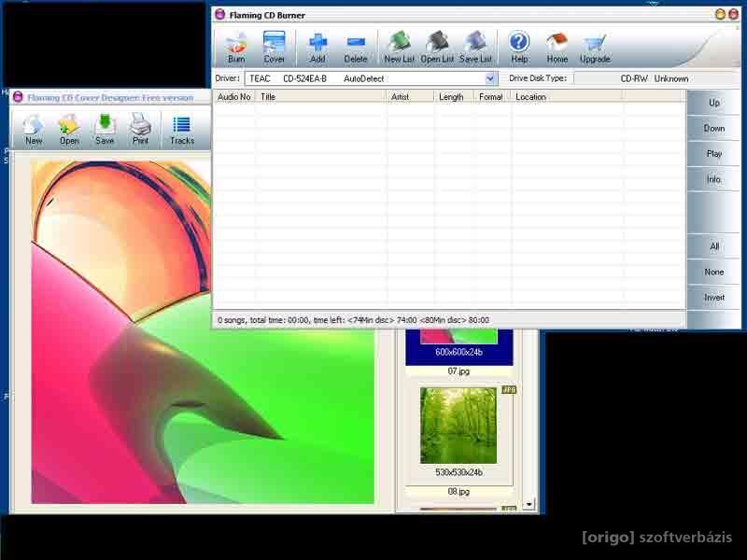Click the Save List toolbar icon
Image resolution: width=747 pixels, height=560 pixels.
click(x=475, y=48)
